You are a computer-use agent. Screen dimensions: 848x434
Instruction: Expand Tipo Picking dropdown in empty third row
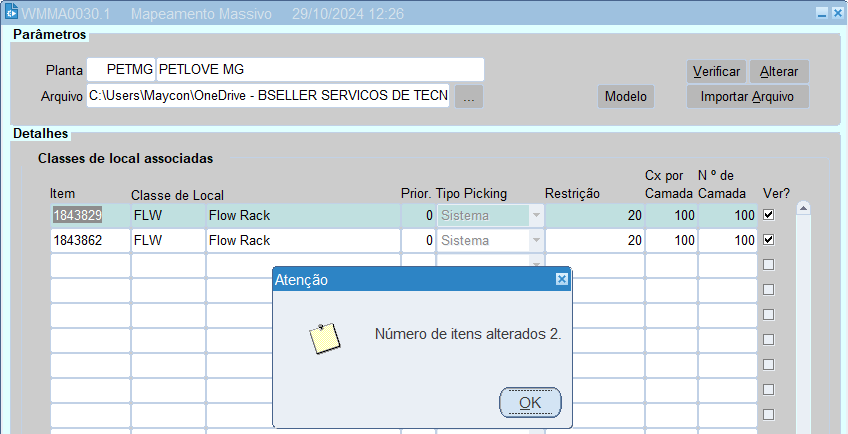point(536,264)
